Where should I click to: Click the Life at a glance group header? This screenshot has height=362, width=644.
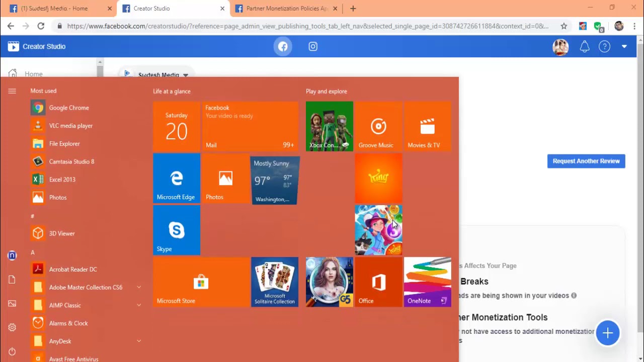172,92
